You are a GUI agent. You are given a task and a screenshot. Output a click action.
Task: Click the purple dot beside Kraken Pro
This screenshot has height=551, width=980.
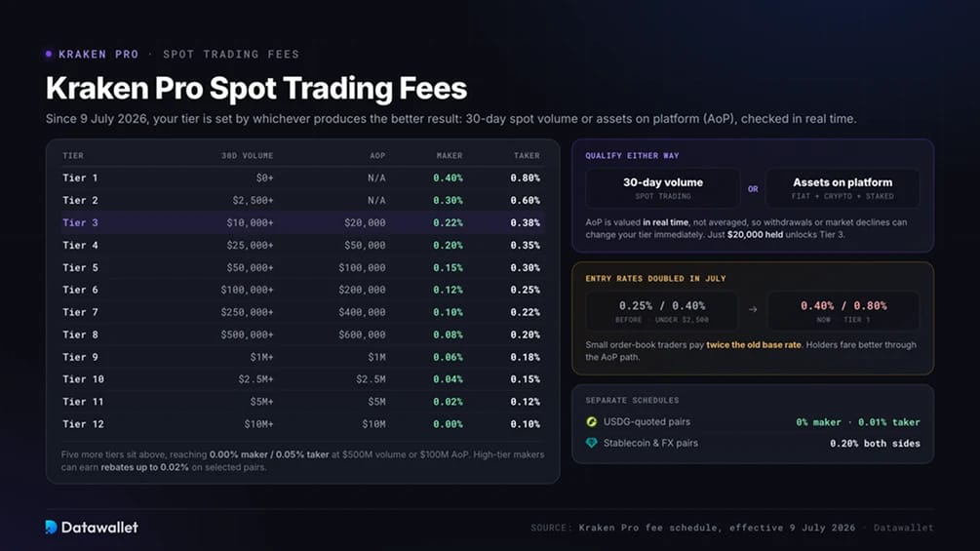tap(49, 55)
